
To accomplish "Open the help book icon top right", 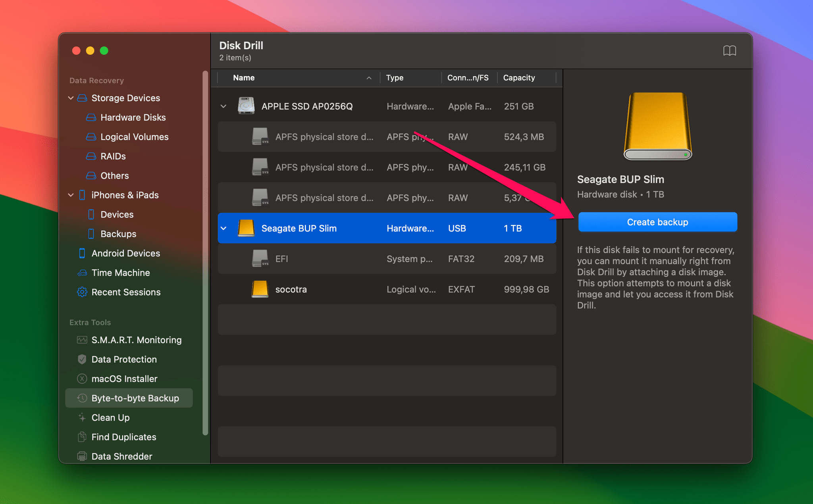I will click(730, 51).
